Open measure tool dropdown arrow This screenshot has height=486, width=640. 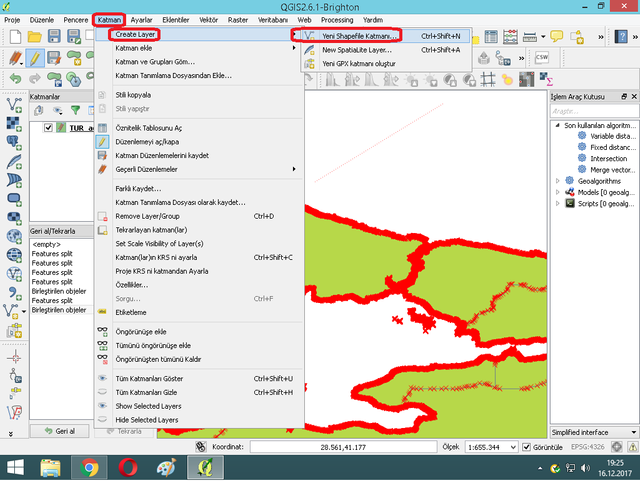pyautogui.click(x=543, y=36)
